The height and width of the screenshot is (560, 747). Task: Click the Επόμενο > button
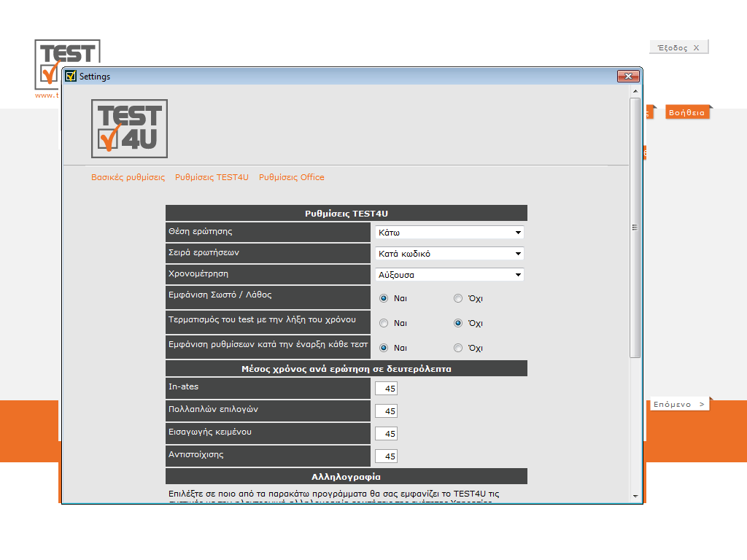tap(679, 404)
